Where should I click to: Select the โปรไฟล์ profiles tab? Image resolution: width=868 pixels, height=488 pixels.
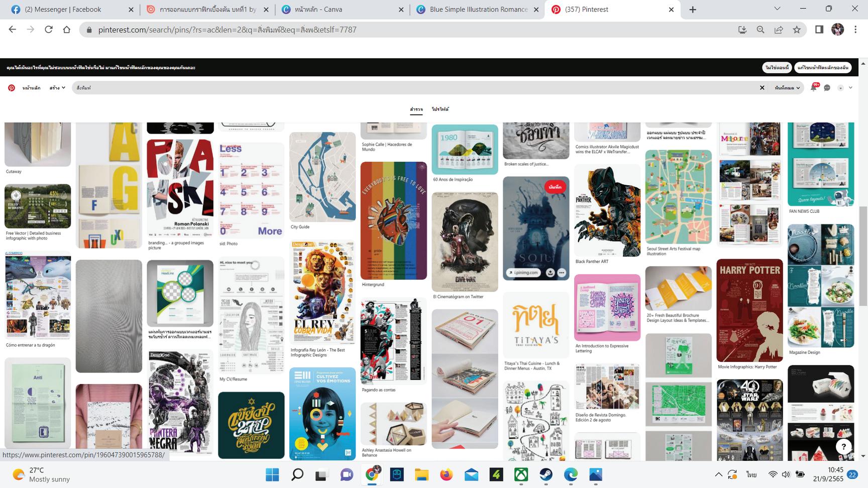[441, 109]
